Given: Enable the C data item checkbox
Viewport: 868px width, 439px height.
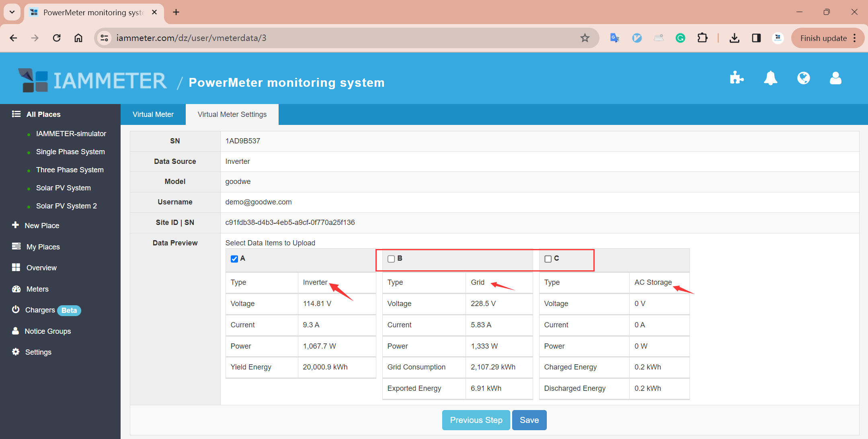Looking at the screenshot, I should (548, 259).
